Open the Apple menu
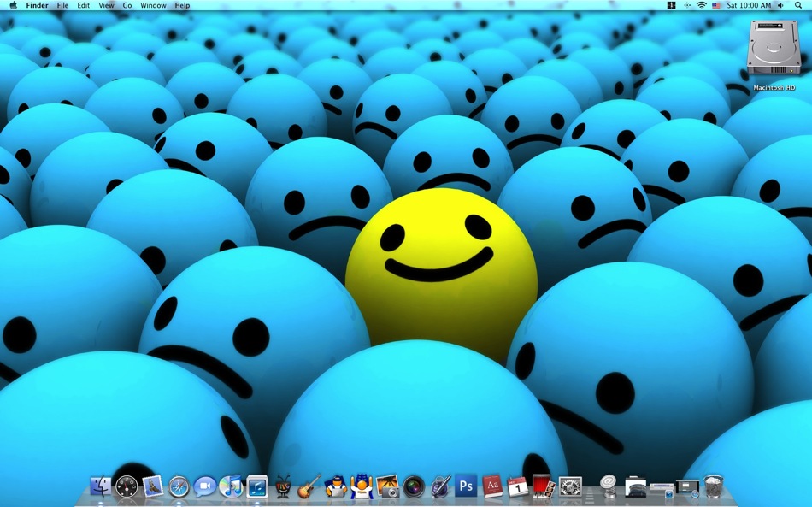Screen dimensions: 812x507 pos(14,5)
